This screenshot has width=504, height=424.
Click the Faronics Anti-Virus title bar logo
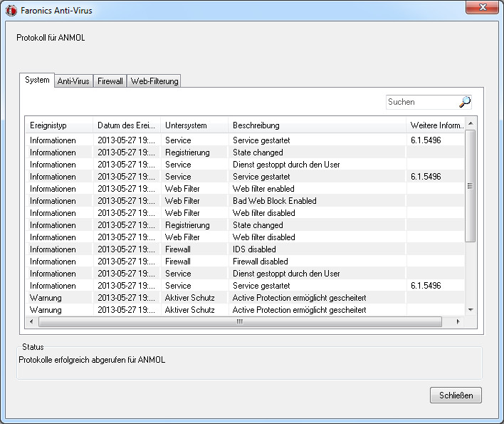point(11,11)
